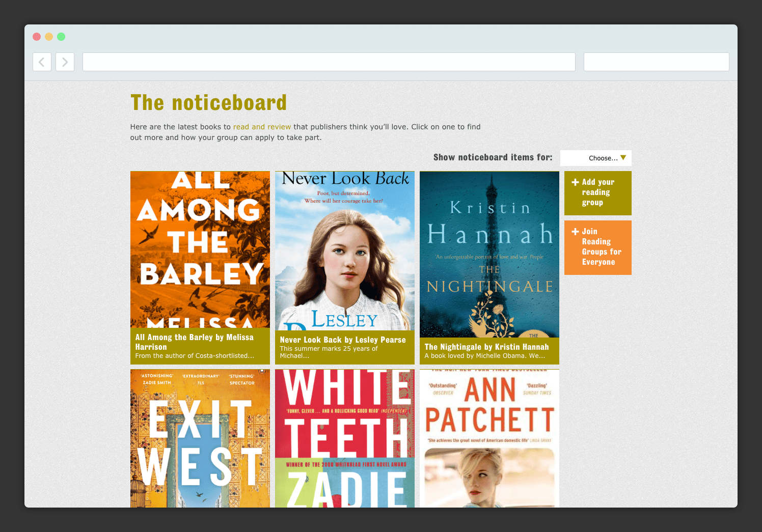The image size is (762, 532).
Task: Open The Nightingale book cover image
Action: (x=489, y=254)
